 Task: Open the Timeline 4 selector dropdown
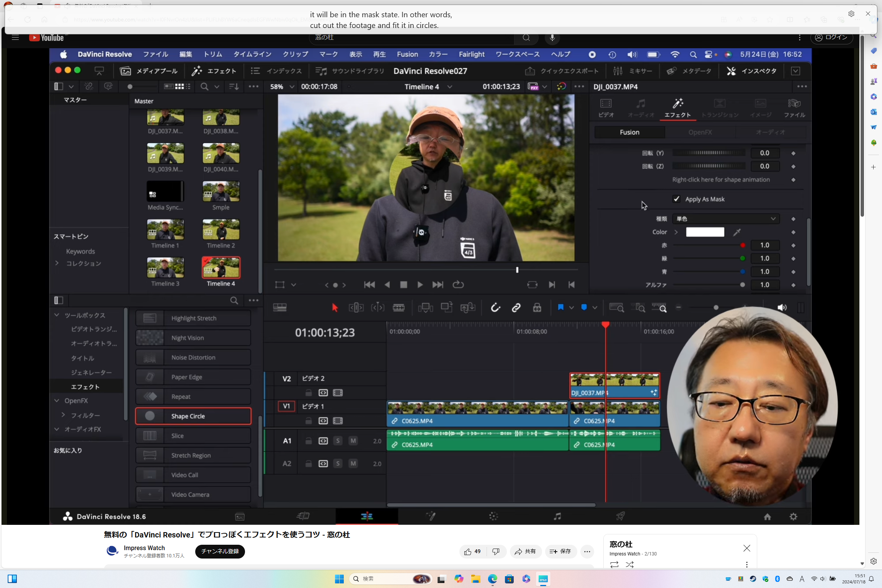pyautogui.click(x=450, y=87)
